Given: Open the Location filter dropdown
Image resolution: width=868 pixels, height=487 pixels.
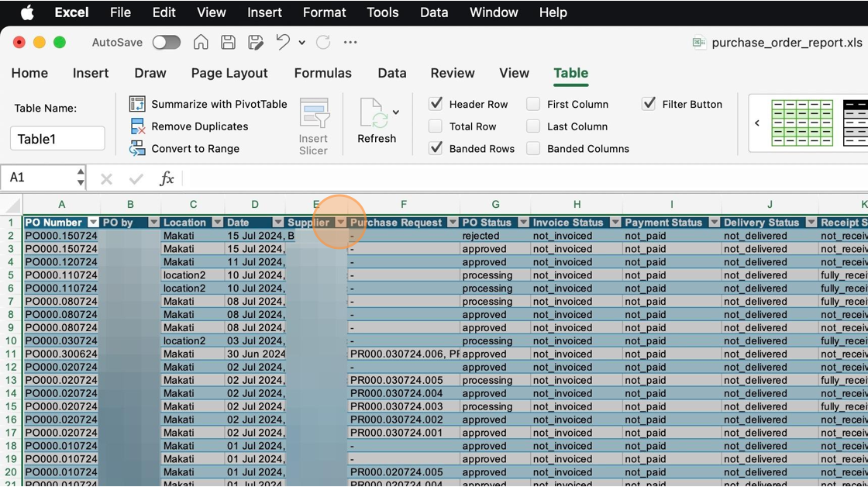Looking at the screenshot, I should point(218,222).
